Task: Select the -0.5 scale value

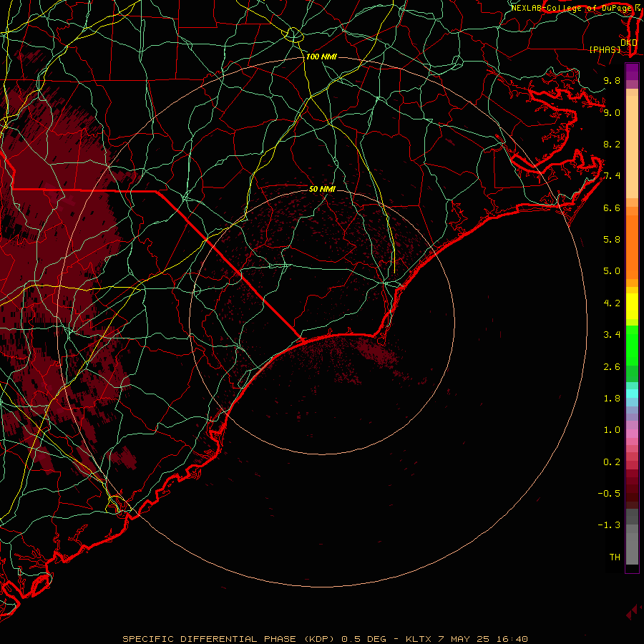Action: (609, 494)
